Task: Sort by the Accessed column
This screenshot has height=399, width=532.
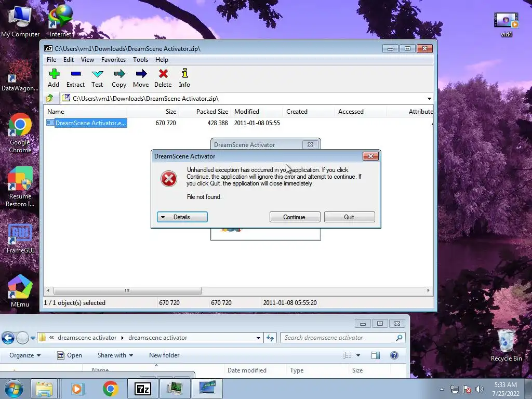Action: click(x=361, y=112)
